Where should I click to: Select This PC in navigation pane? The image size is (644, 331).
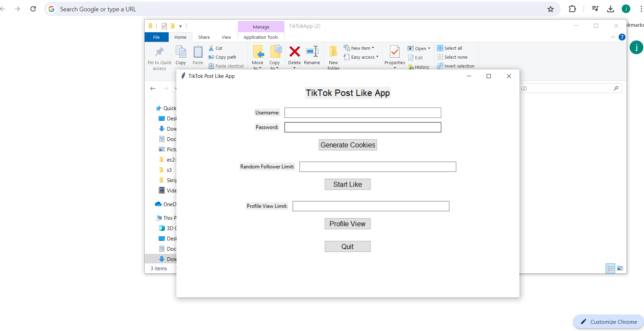click(166, 218)
